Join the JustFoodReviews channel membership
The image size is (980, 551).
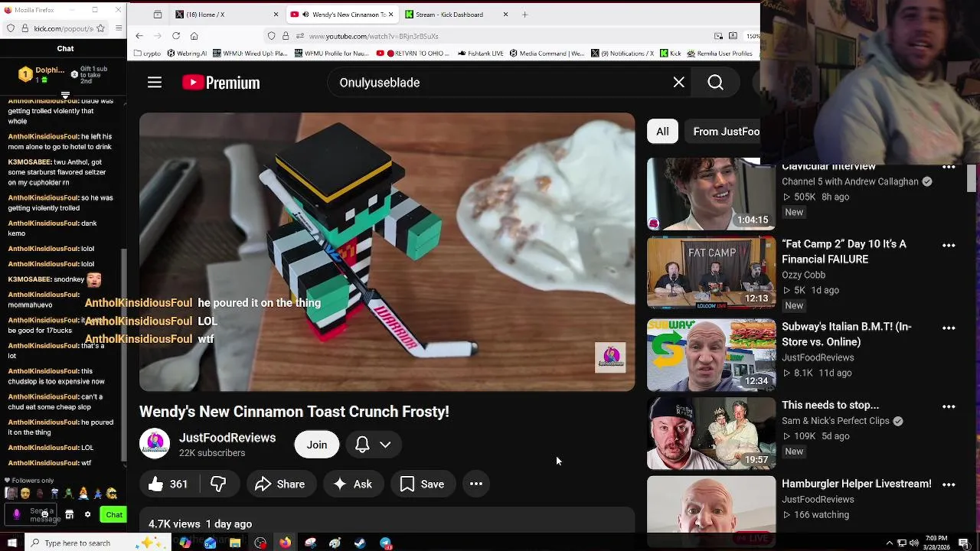[x=317, y=445]
